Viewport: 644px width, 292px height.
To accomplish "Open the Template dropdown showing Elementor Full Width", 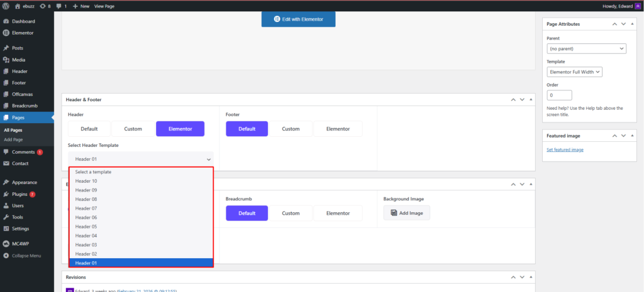I will tap(575, 72).
